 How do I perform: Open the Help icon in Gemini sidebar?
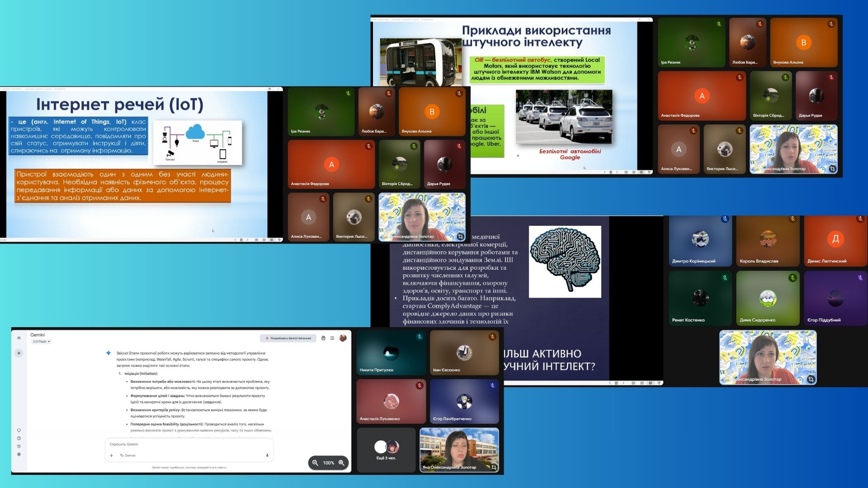pos(19,438)
